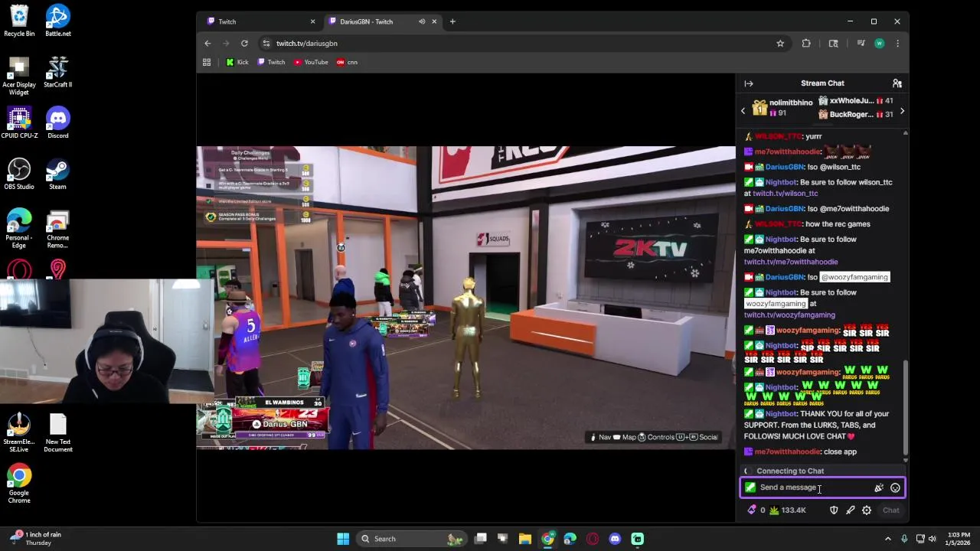Open chat identity badge in message box

coord(750,487)
